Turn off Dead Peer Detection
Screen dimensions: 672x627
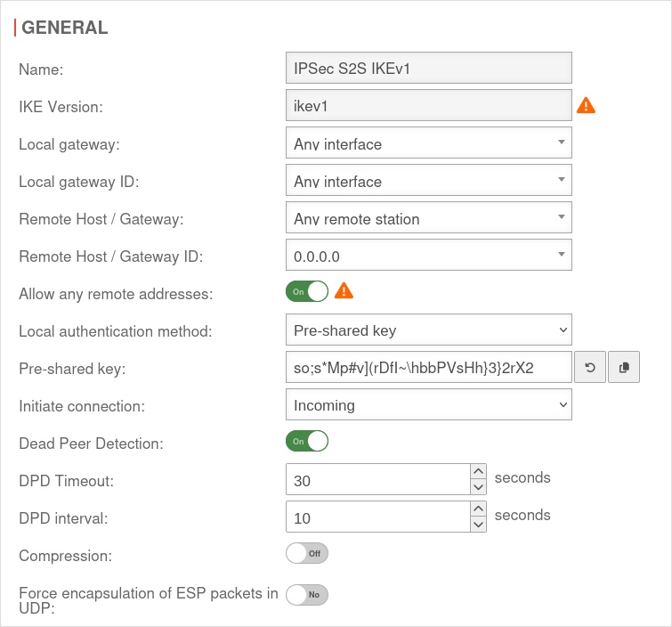coord(307,441)
